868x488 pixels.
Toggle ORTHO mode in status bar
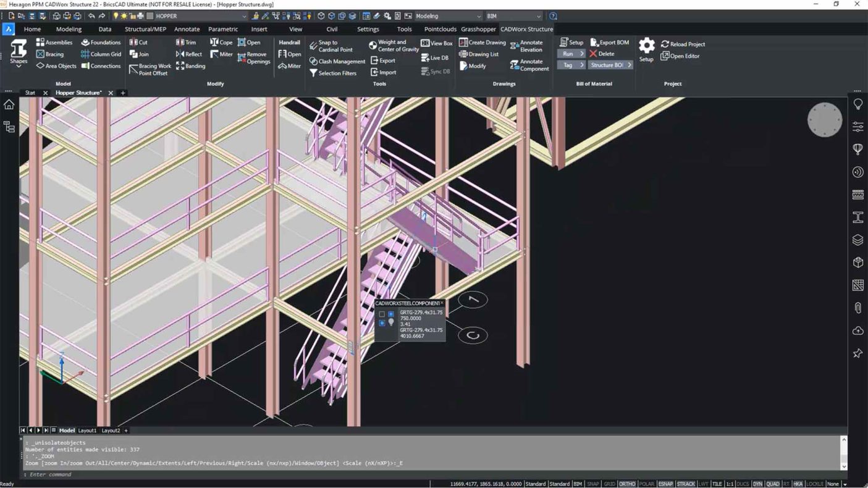point(627,484)
